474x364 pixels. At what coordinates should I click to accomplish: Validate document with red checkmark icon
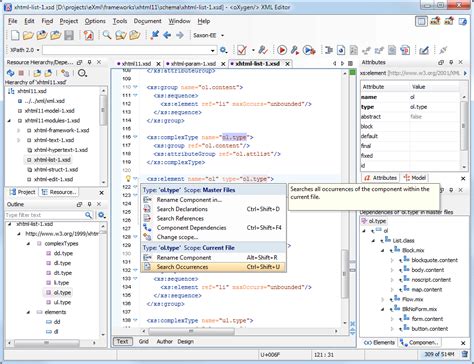pos(242,50)
